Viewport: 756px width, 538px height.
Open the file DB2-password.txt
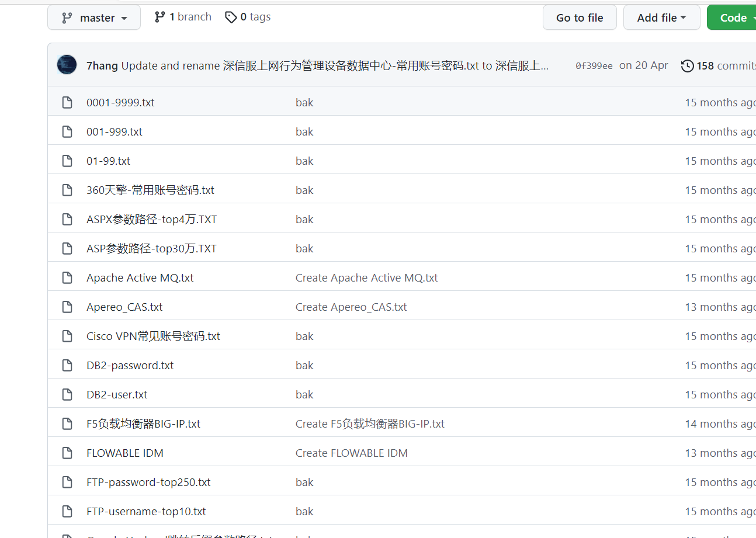coord(130,366)
